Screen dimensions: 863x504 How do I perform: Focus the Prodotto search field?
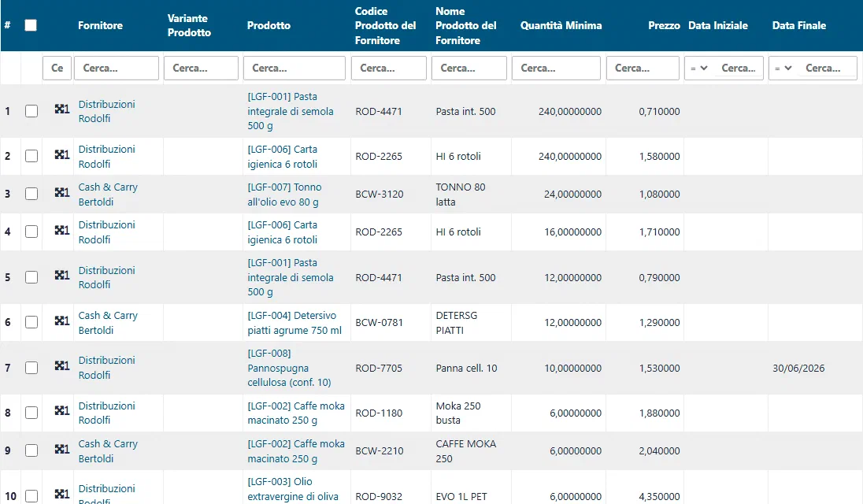coord(294,69)
